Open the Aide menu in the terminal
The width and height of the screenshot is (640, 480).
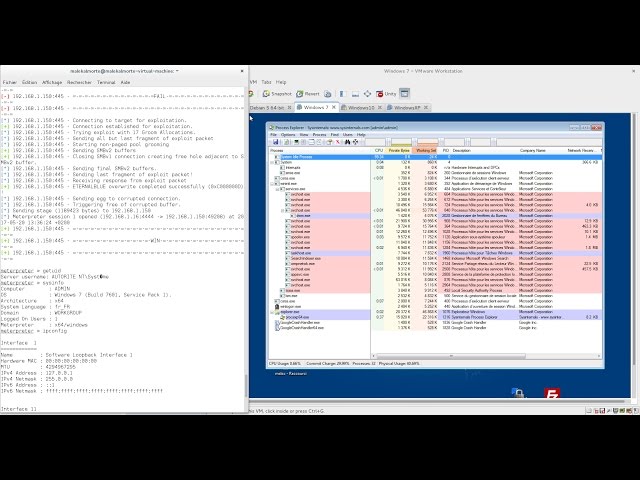(x=125, y=82)
